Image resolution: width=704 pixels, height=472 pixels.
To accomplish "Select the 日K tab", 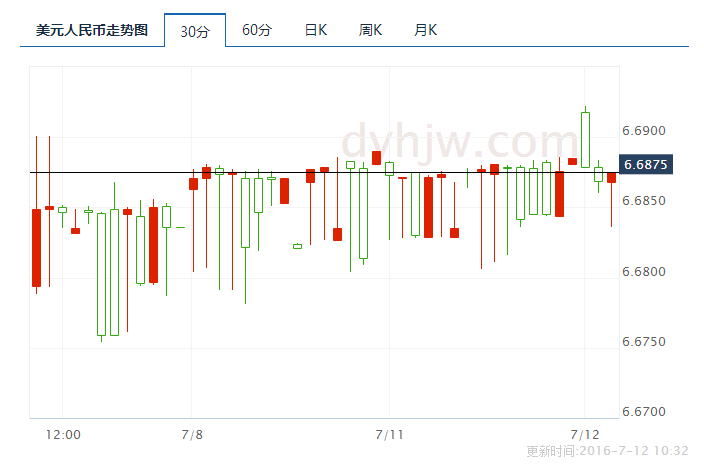I will 315,31.
